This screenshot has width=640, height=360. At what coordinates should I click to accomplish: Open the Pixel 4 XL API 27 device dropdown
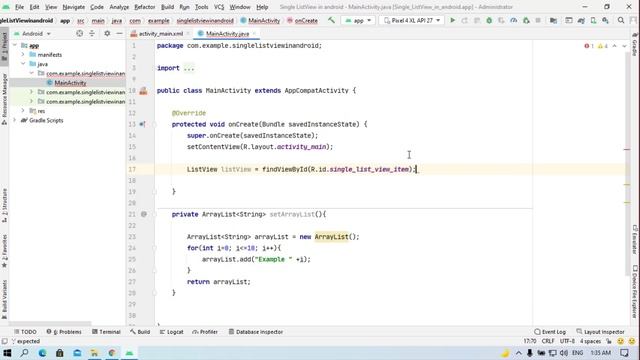(411, 20)
